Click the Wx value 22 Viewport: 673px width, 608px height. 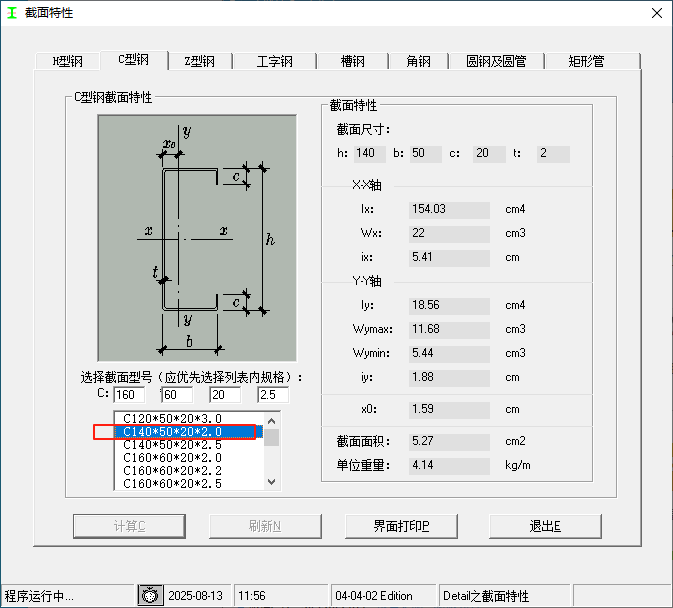[x=449, y=234]
